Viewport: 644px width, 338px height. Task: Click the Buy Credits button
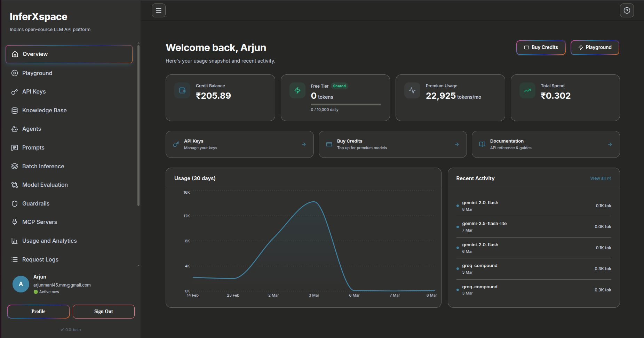[x=541, y=47]
